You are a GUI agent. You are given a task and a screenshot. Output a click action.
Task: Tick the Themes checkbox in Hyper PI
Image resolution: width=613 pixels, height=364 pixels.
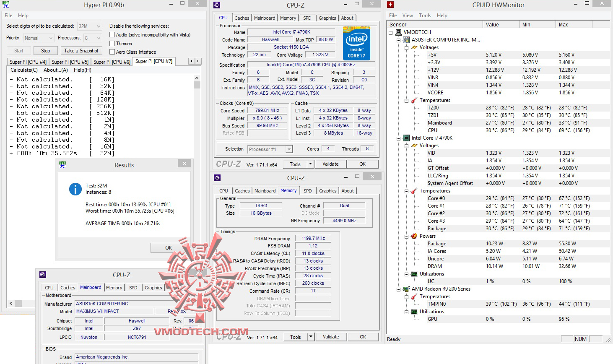pos(112,43)
